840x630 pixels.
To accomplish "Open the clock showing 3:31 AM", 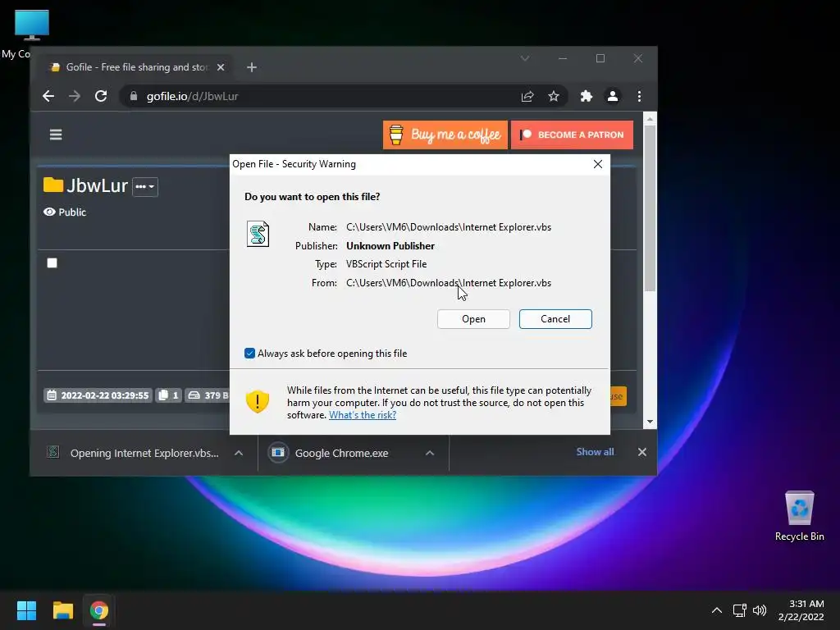I will coord(801,610).
